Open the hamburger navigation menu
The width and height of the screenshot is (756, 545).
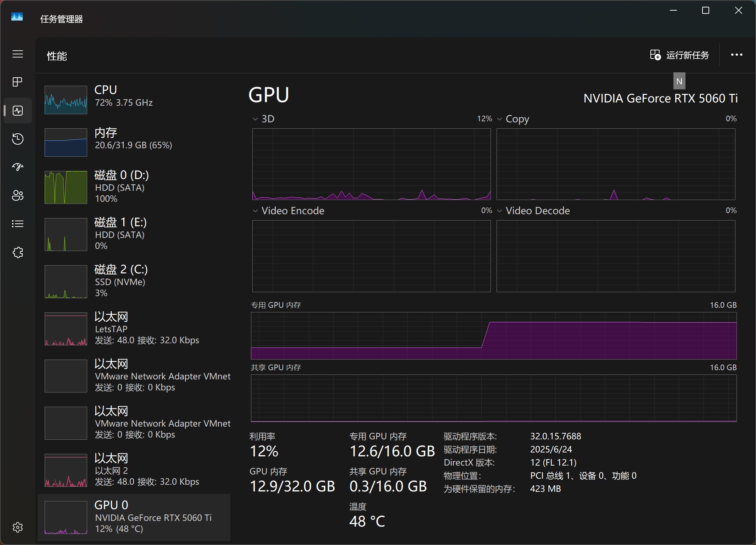(18, 54)
